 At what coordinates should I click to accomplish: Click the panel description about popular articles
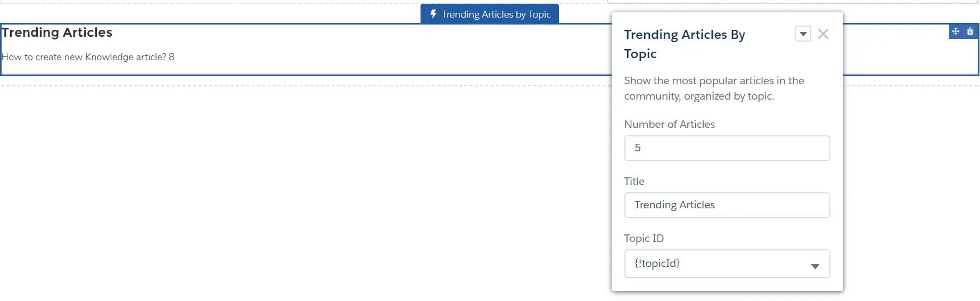point(714,88)
